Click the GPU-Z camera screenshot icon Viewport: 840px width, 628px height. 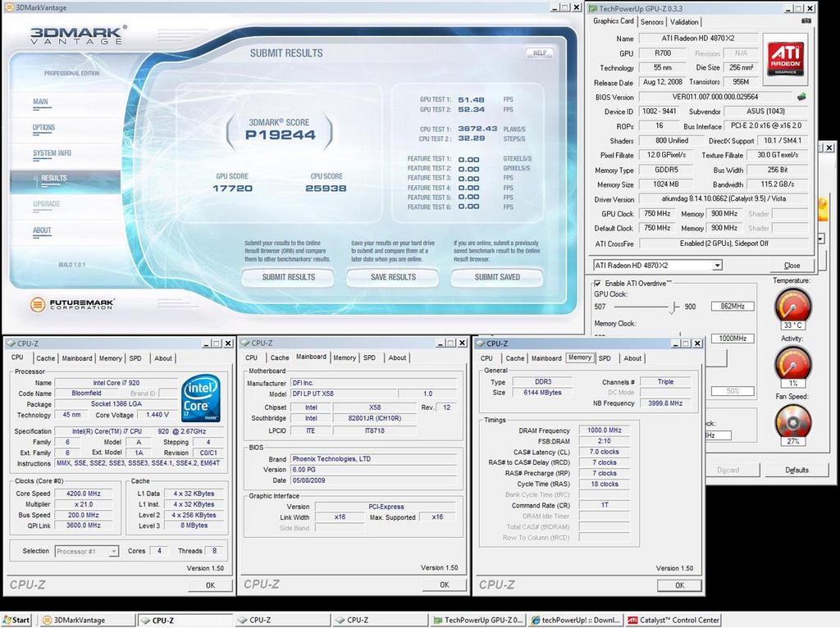click(806, 20)
